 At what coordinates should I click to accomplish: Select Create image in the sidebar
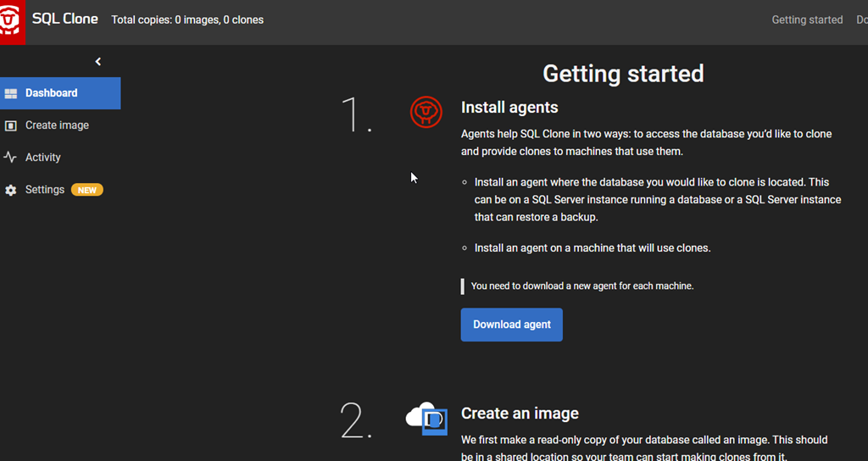57,125
